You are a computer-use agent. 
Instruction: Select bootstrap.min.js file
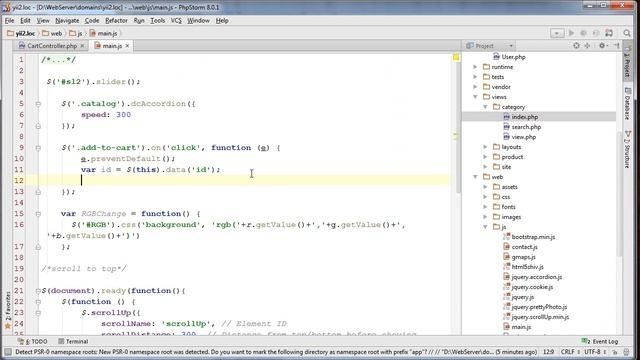(x=529, y=237)
